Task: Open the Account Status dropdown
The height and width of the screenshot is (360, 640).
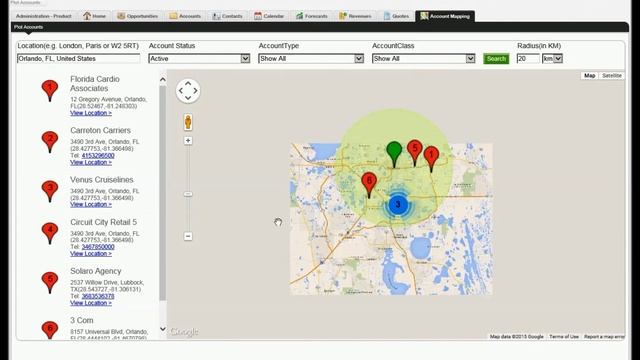Action: point(199,59)
